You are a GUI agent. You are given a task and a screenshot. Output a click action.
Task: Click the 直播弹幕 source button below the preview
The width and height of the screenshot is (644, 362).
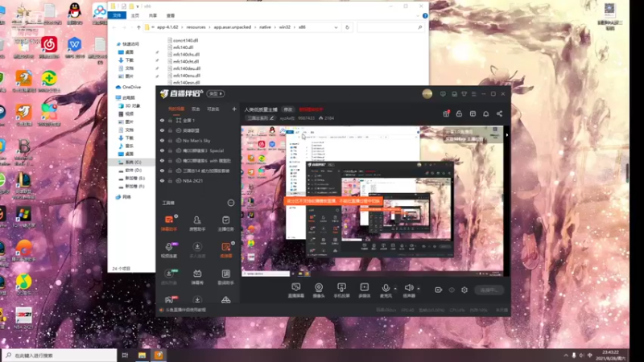coord(295,290)
